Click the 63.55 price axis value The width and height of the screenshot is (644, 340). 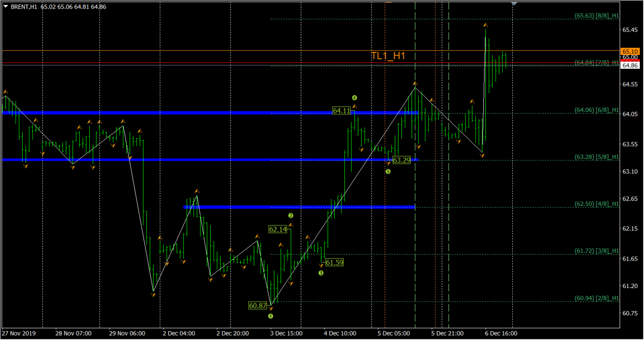coord(630,144)
